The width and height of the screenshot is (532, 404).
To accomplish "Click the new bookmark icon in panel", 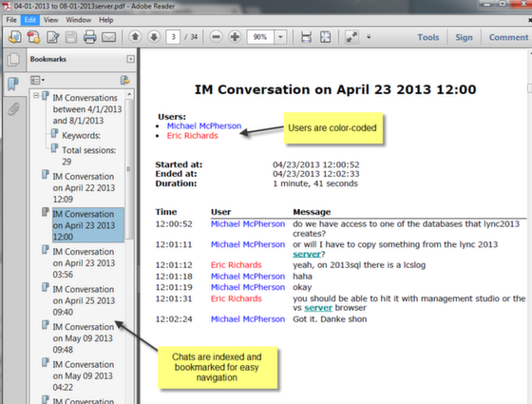I will [125, 80].
